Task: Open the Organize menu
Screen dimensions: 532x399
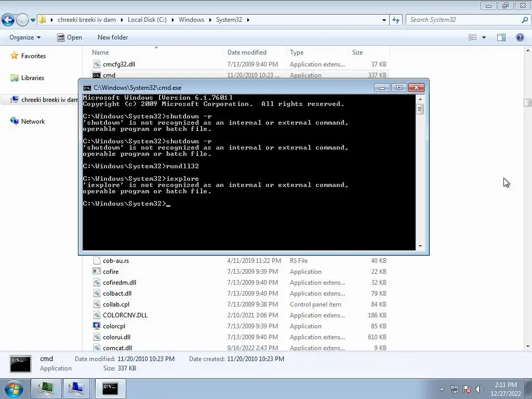Action: point(25,37)
